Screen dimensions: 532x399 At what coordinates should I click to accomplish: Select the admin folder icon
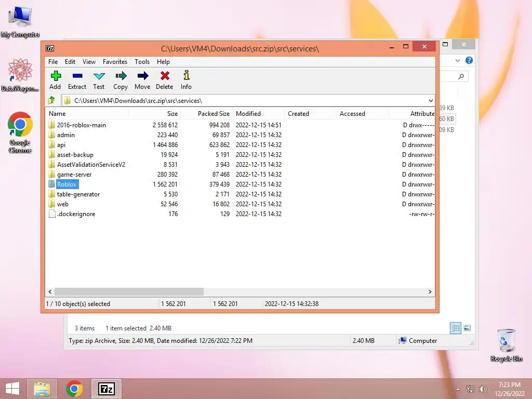51,135
